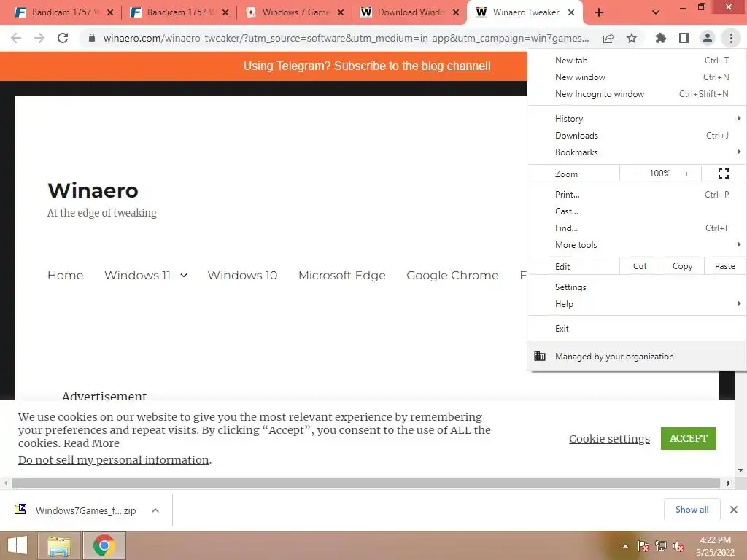Click the Managed by your organization building icon
Screen dimensions: 747x560
point(539,356)
